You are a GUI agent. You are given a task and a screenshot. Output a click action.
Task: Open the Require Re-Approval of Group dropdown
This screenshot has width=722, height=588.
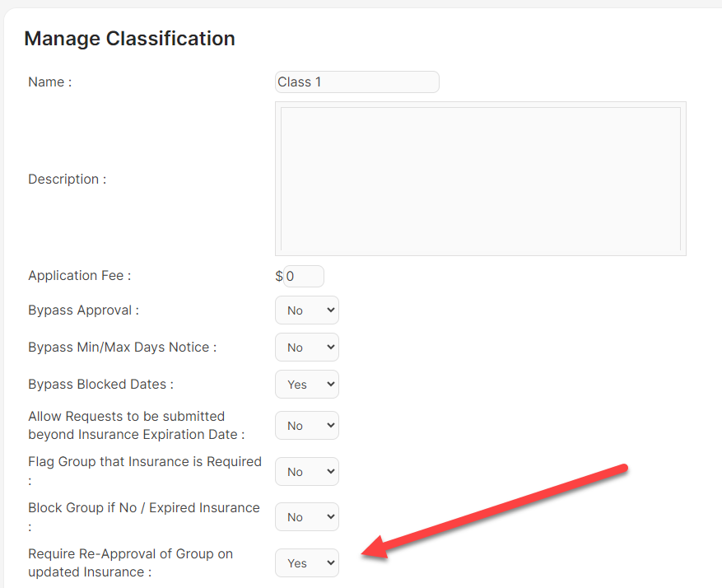[307, 563]
